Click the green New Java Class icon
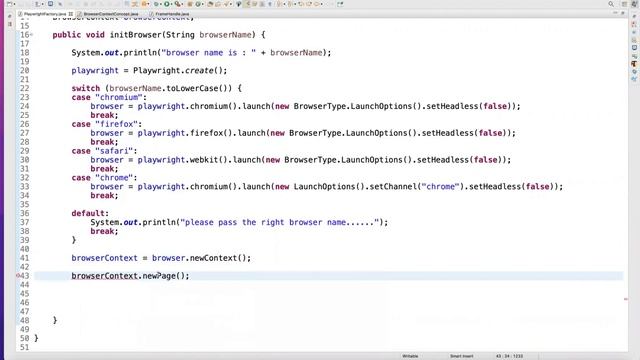The width and height of the screenshot is (640, 360). [x=198, y=4]
